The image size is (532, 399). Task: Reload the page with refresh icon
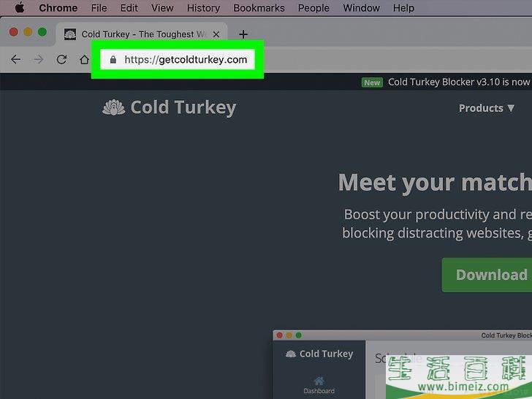[x=62, y=60]
